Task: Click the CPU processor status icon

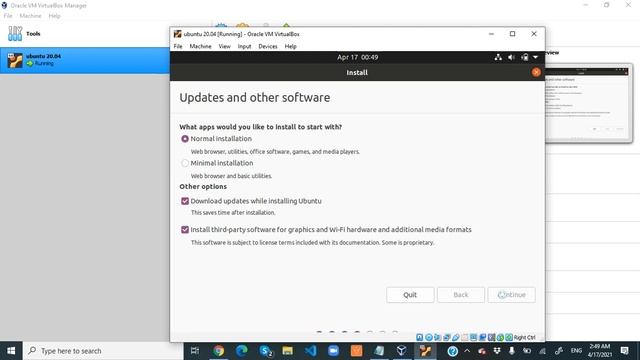Action: pyautogui.click(x=491, y=338)
